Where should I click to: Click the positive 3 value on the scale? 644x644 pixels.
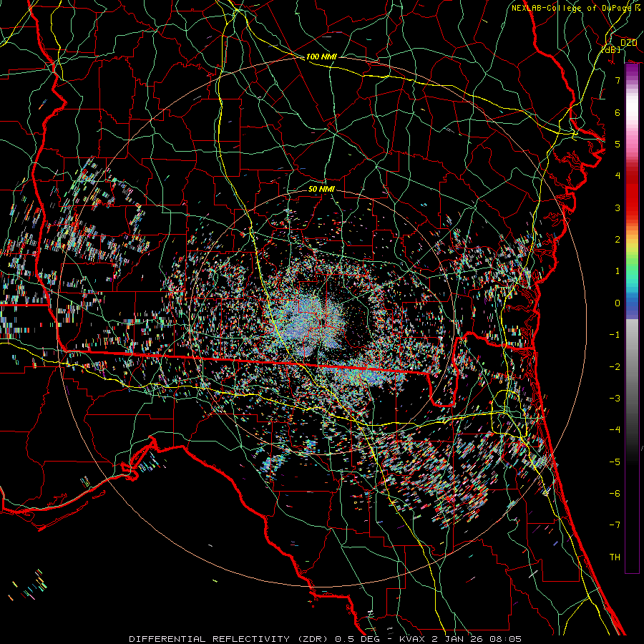618,208
